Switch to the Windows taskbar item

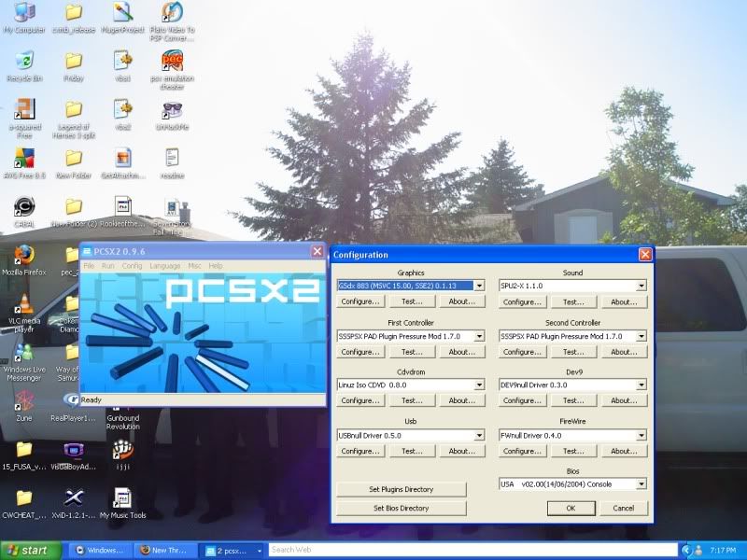pos(101,551)
